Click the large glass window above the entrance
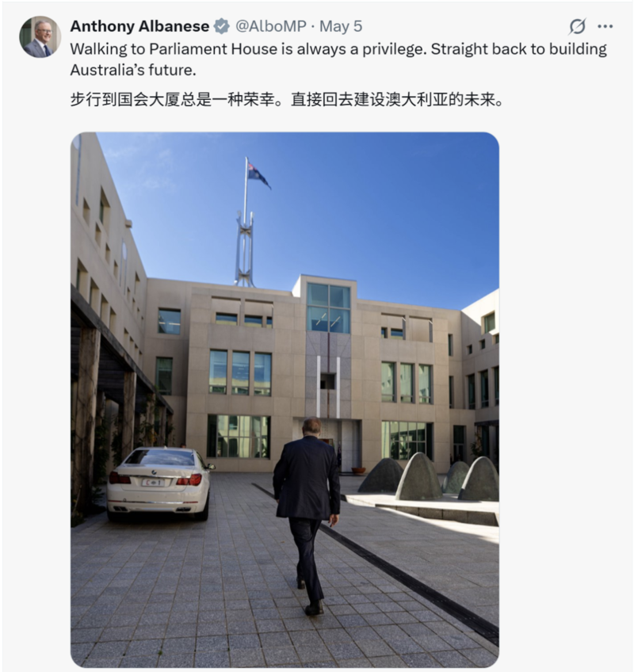Screen dimensions: 634x672 329,307
